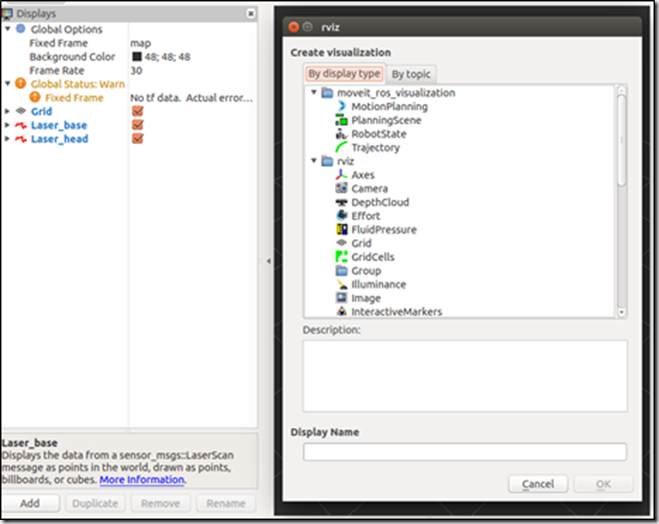Click the Fixed Frame value 'map'
Screen dimensions: 659x524
(140, 43)
